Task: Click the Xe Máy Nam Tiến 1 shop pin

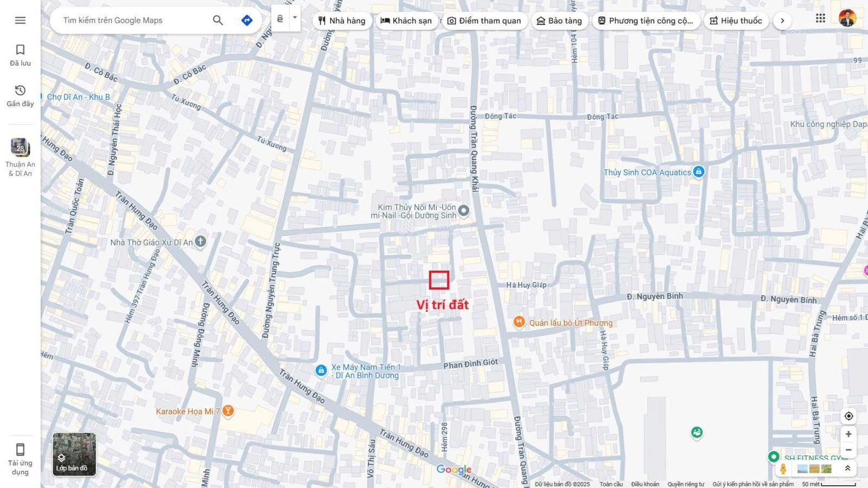Action: pos(321,370)
